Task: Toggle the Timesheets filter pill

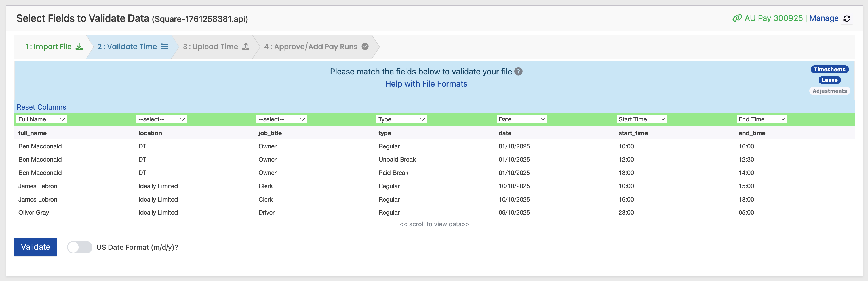Action: pyautogui.click(x=829, y=70)
